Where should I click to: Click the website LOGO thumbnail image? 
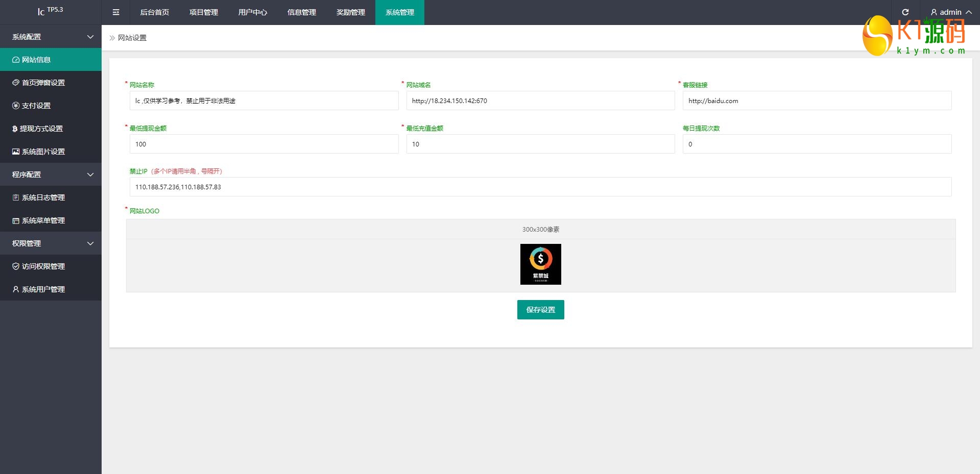click(x=541, y=264)
